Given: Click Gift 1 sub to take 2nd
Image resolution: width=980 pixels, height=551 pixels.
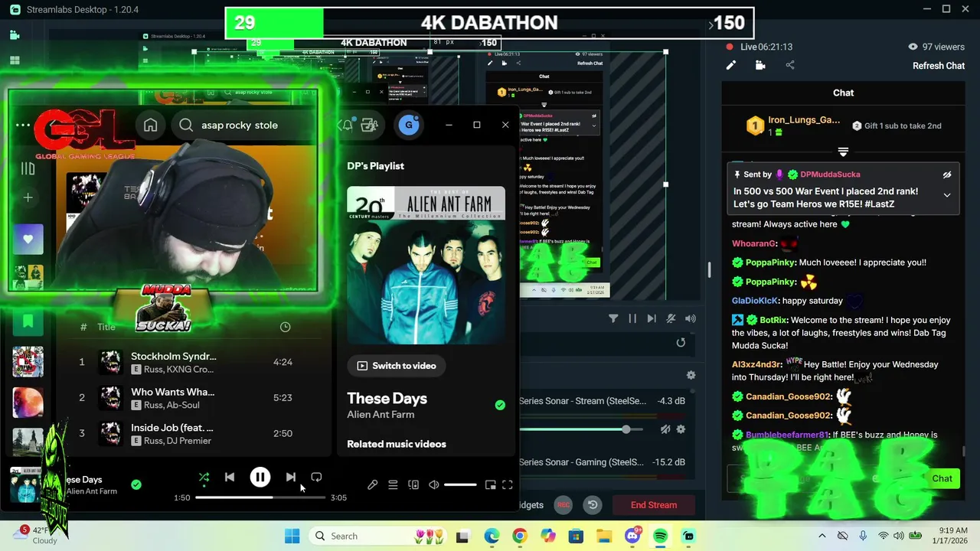Looking at the screenshot, I should (897, 126).
